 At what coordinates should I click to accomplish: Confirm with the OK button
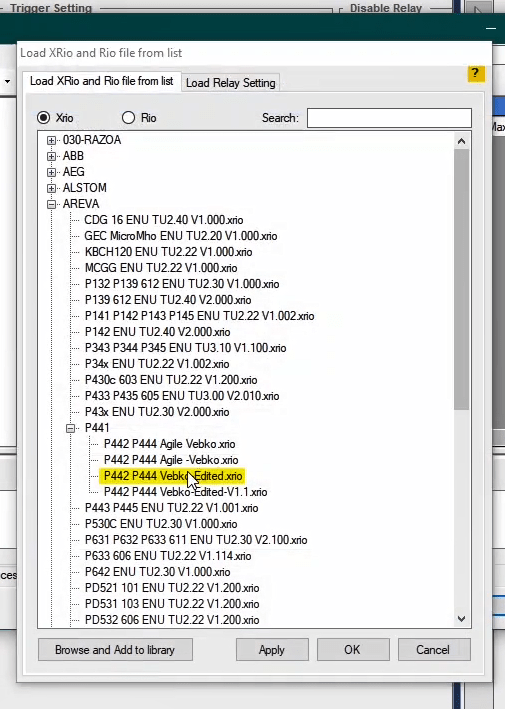tap(353, 650)
